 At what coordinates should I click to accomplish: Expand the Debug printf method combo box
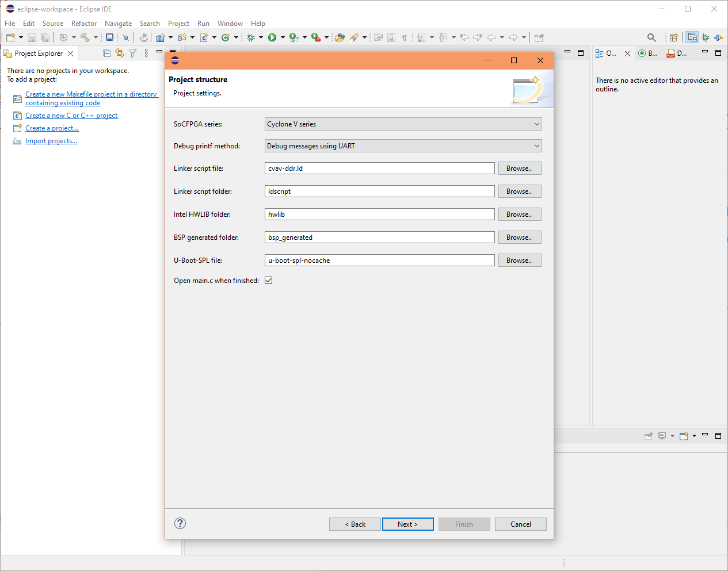point(403,146)
